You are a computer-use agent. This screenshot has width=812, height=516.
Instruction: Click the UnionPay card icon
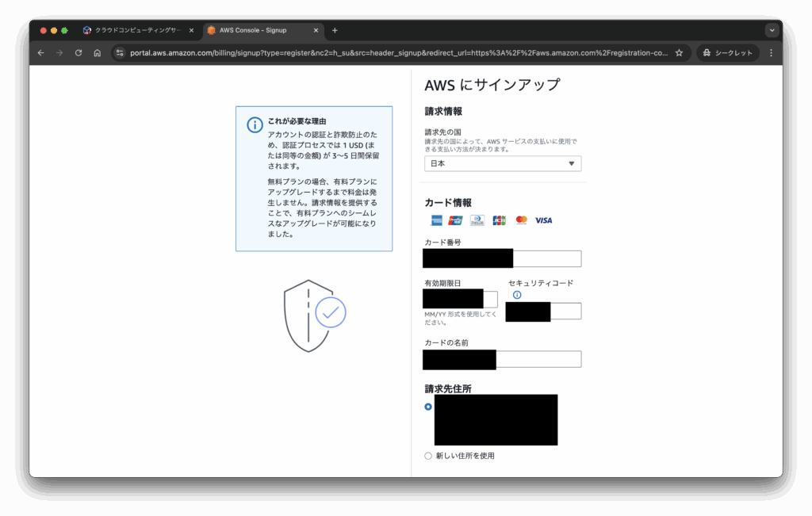point(454,220)
